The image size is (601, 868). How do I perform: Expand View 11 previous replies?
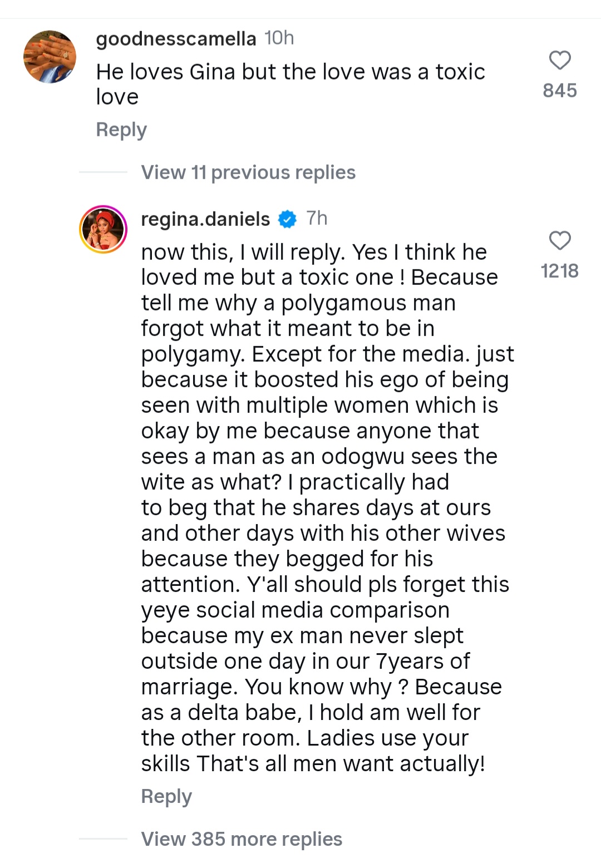[248, 172]
